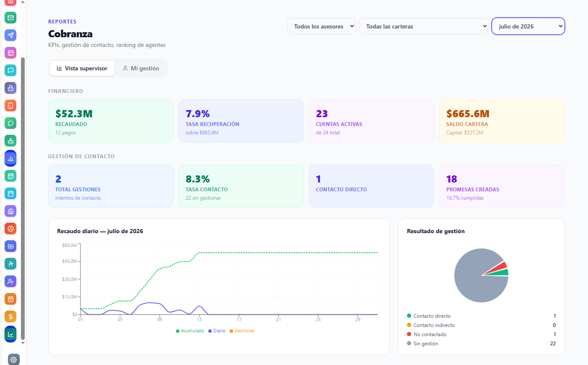This screenshot has width=588, height=365.
Task: Open the green mail envelope sidebar icon
Action: pos(10,18)
